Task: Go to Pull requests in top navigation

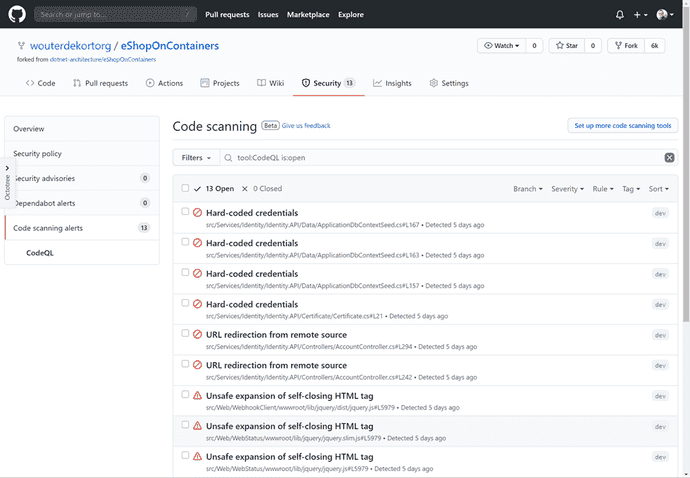Action: point(227,15)
